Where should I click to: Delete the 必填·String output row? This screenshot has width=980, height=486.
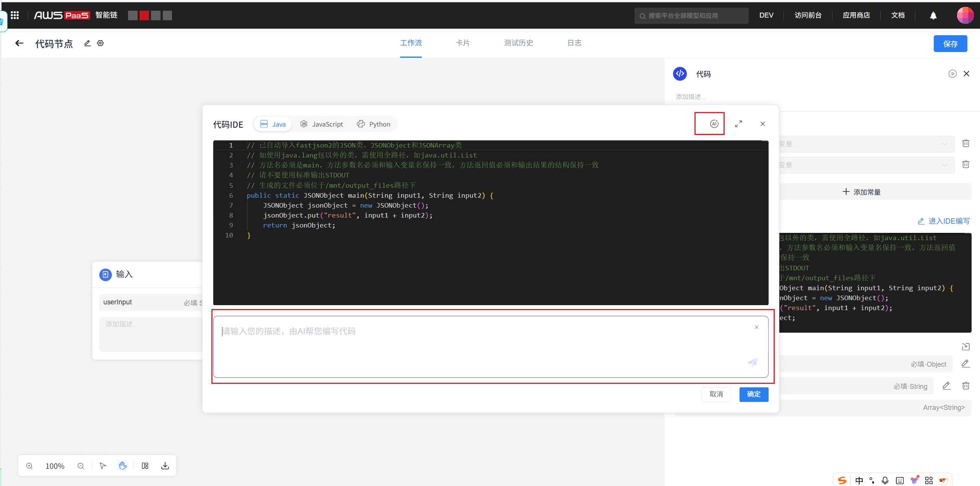coord(965,386)
